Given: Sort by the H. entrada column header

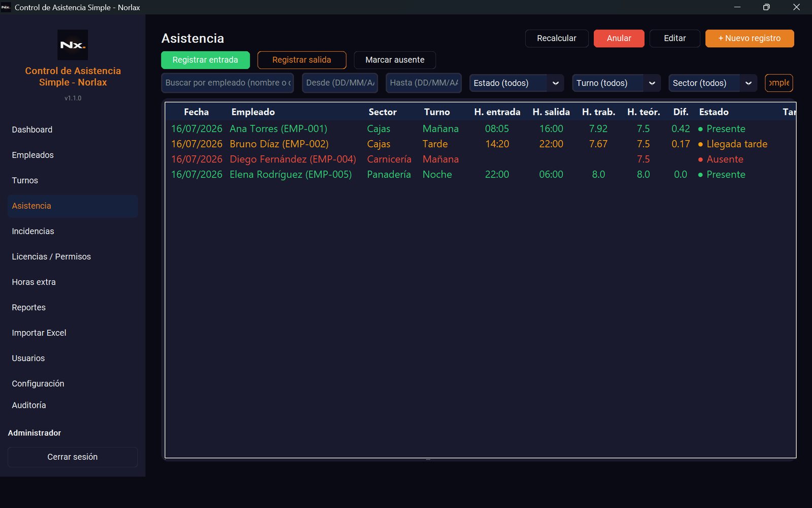Looking at the screenshot, I should pyautogui.click(x=497, y=112).
